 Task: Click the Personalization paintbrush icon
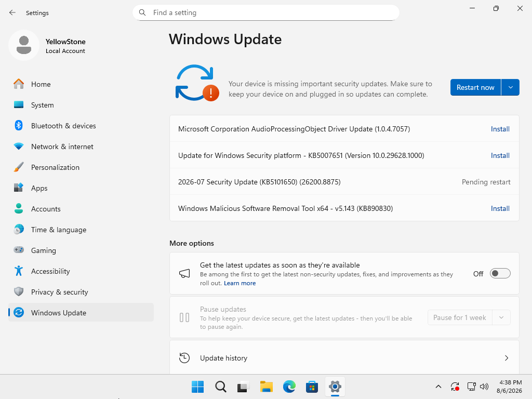tap(19, 167)
